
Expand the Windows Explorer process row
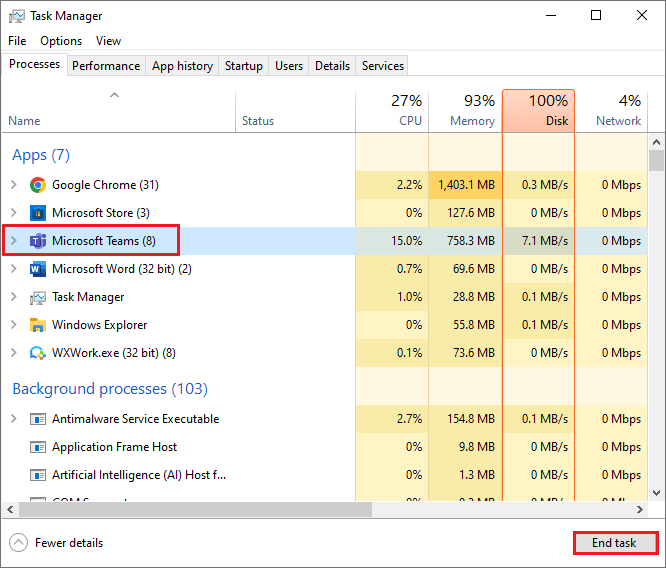click(x=14, y=325)
